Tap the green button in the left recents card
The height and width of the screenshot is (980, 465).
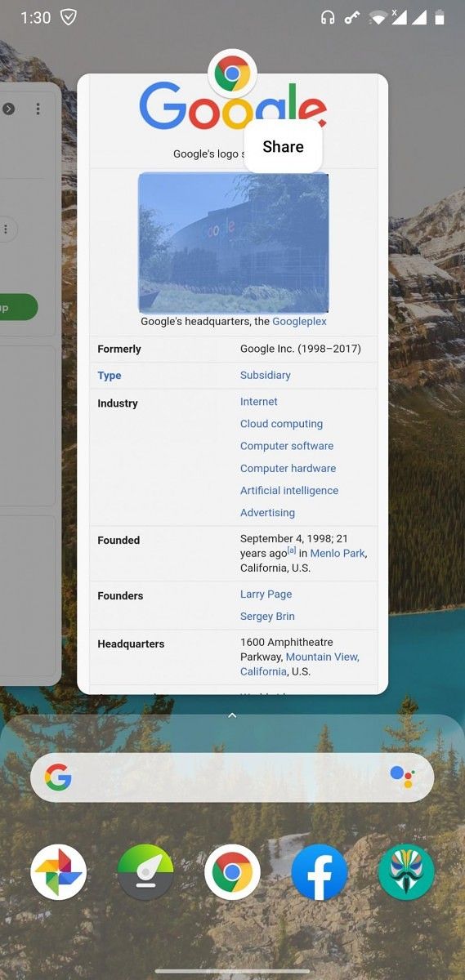coord(19,307)
